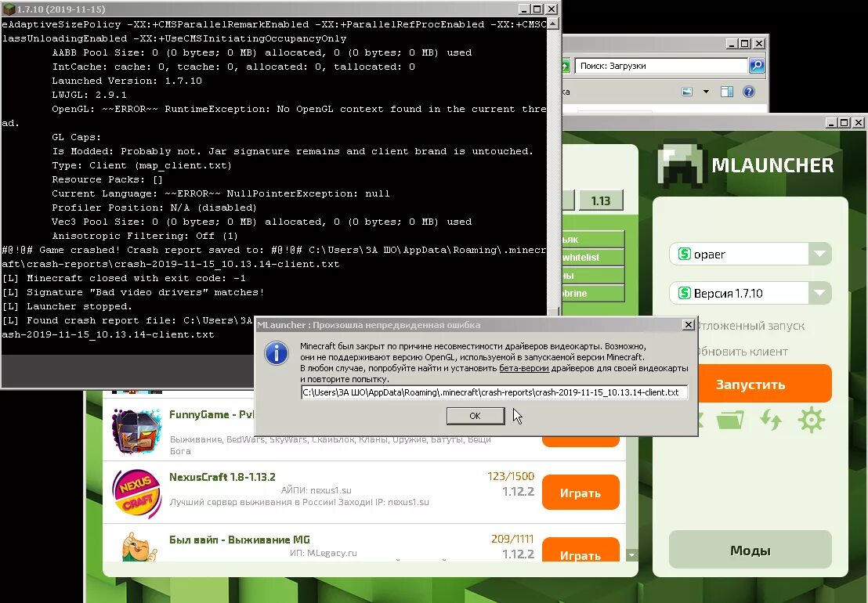Click the green S icon beside Версия 1.7.10
The image size is (868, 603).
click(x=684, y=293)
